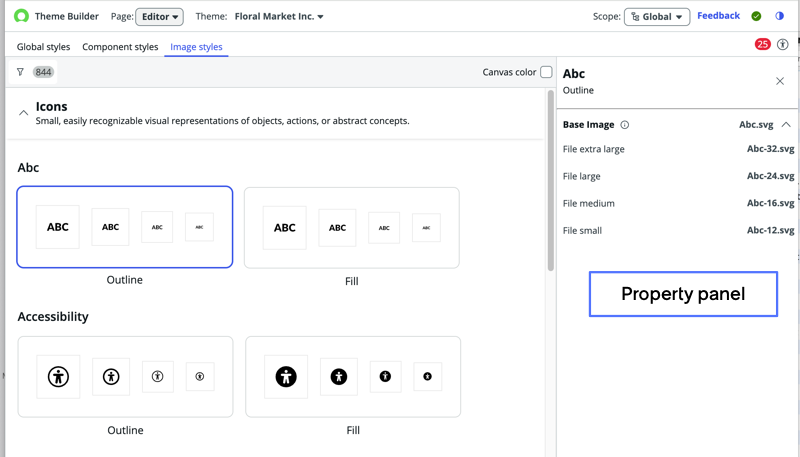Open the filter icon beside 844
Viewport: 800px width, 457px height.
20,72
